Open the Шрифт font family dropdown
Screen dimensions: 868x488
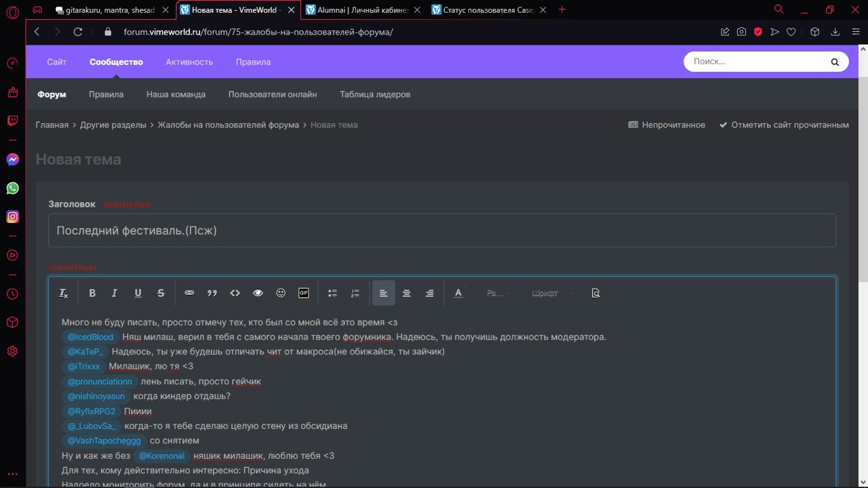click(551, 293)
